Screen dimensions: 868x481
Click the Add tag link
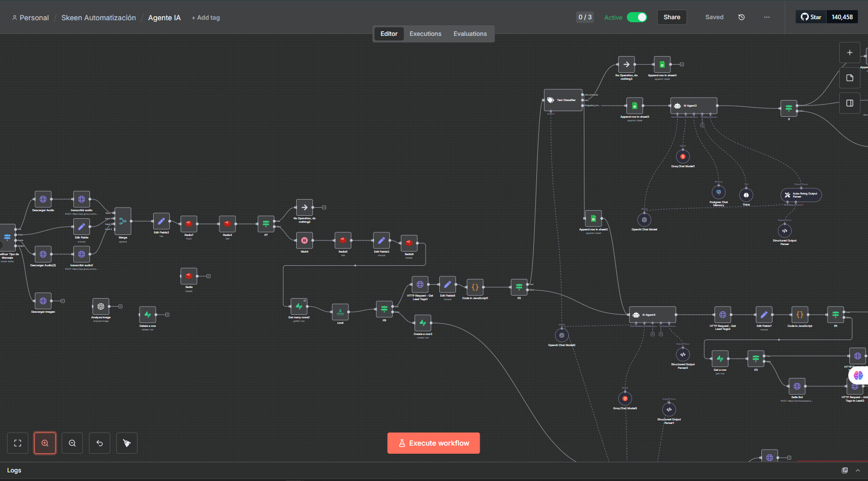(206, 18)
